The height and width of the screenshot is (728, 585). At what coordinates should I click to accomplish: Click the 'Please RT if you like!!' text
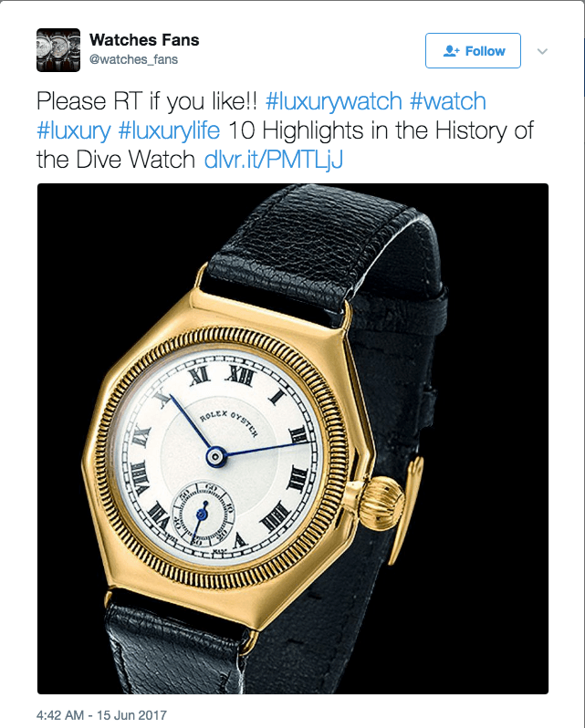point(147,101)
